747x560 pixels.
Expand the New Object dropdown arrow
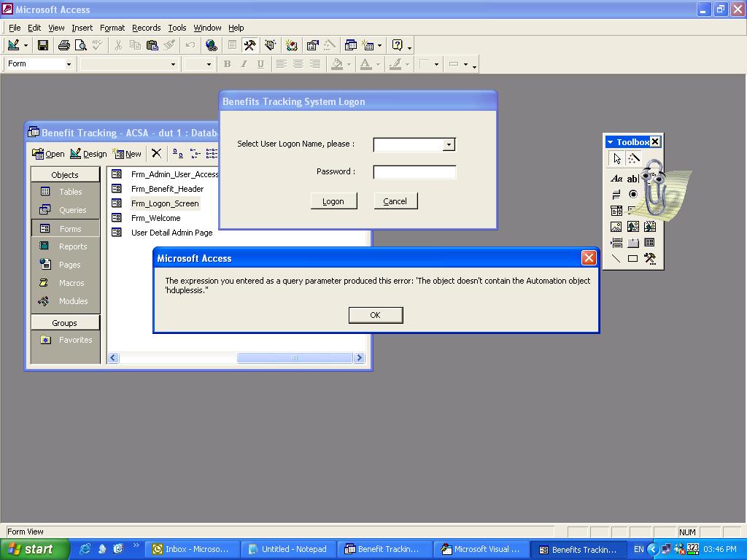(379, 46)
